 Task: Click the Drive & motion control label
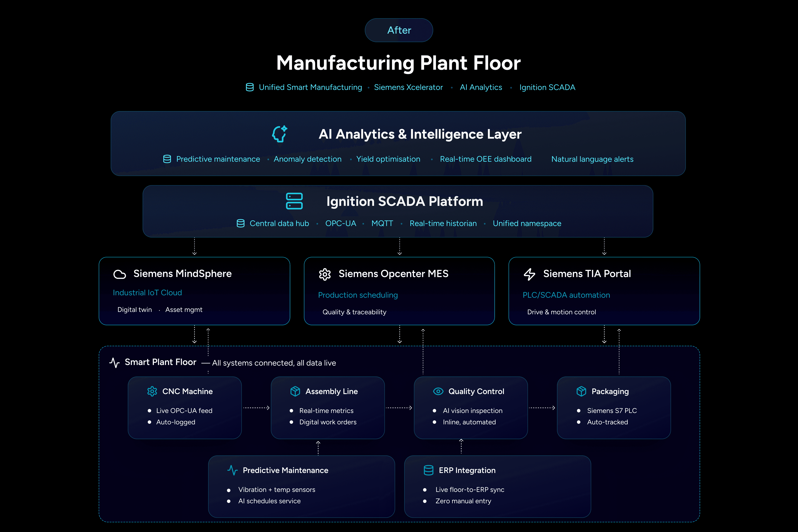(561, 312)
